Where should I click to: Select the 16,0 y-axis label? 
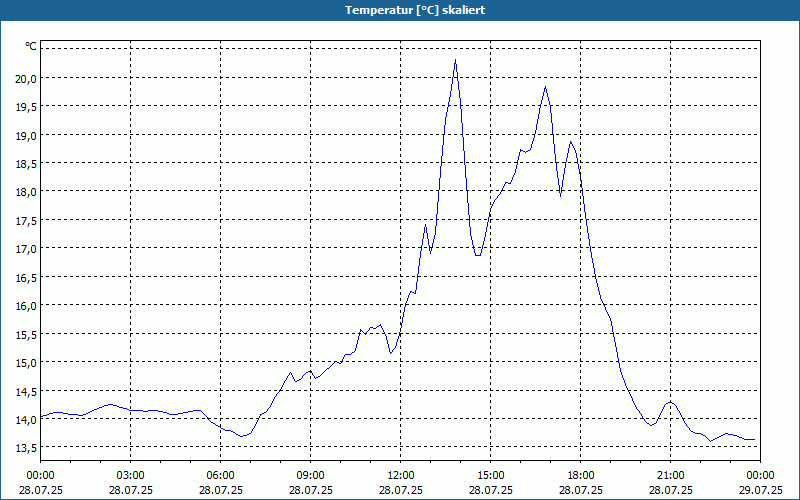28,306
